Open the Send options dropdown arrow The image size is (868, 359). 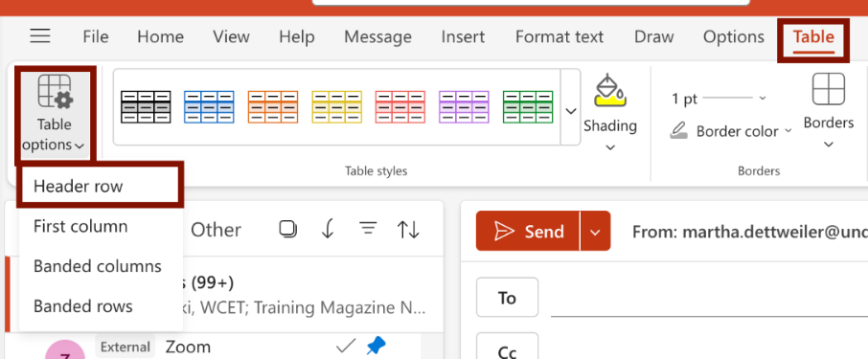click(595, 232)
